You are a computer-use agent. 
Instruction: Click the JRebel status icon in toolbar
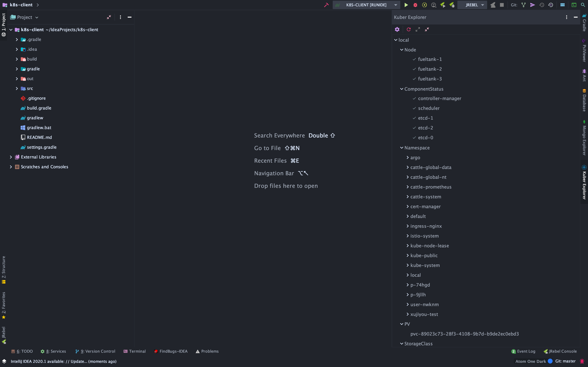[x=492, y=5]
